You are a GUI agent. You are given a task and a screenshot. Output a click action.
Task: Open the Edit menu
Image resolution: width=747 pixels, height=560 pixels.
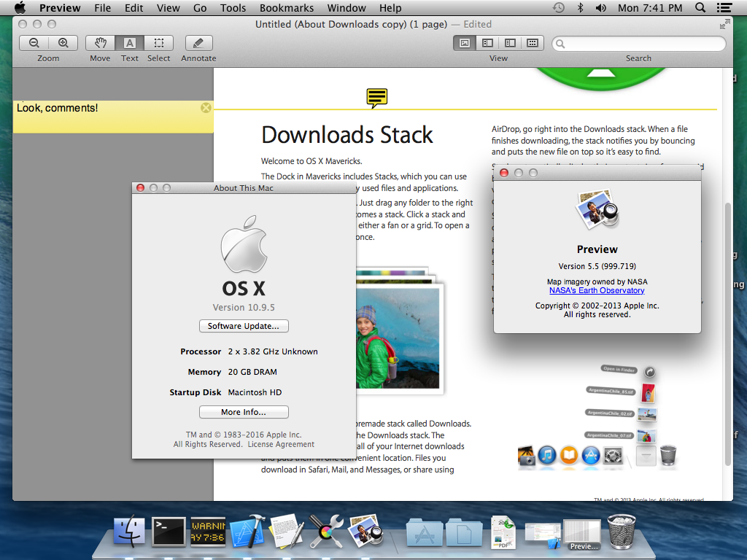coord(134,7)
